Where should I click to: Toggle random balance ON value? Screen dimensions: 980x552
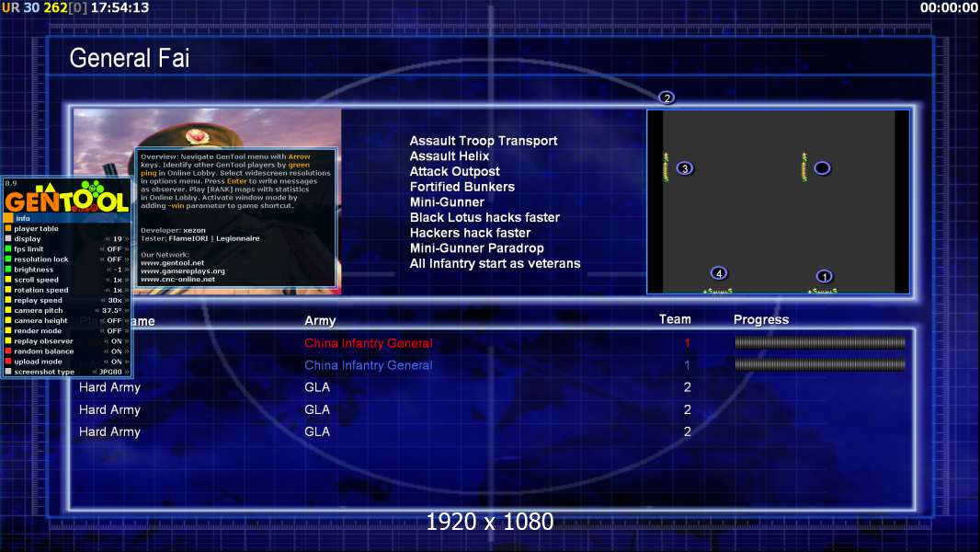pyautogui.click(x=116, y=351)
